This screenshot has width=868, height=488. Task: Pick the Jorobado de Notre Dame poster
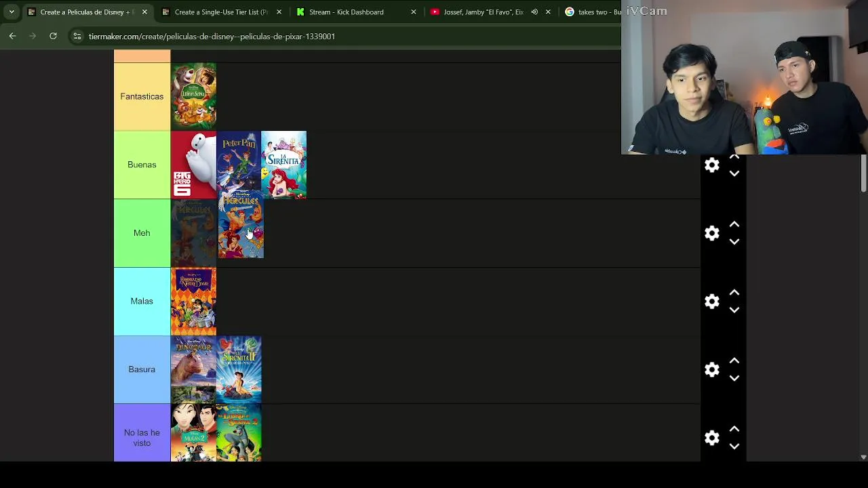click(x=193, y=301)
